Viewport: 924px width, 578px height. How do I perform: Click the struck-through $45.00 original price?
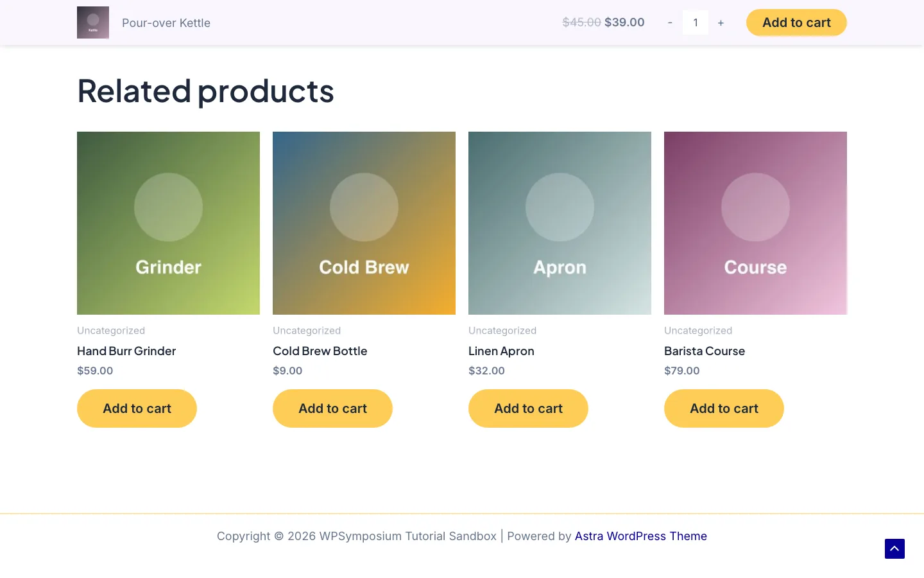582,22
